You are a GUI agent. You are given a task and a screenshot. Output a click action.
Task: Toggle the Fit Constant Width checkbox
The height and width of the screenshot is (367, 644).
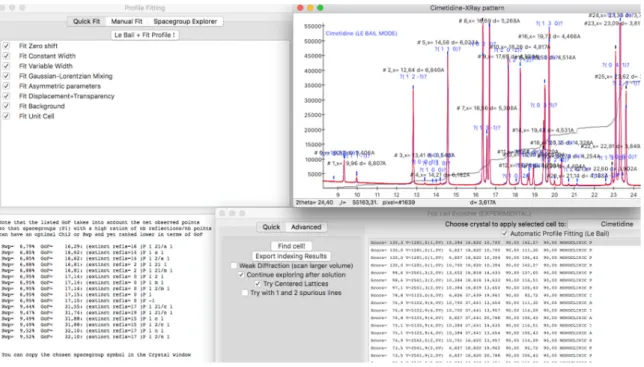point(6,56)
